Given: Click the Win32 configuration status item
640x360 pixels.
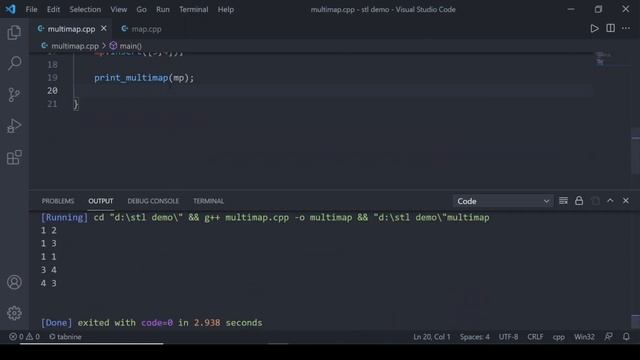Looking at the screenshot, I should [584, 337].
